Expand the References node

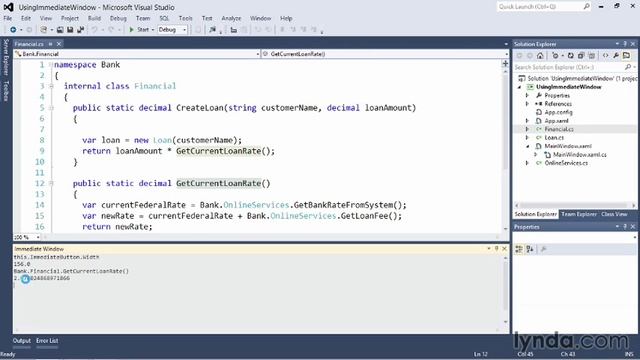[527, 104]
